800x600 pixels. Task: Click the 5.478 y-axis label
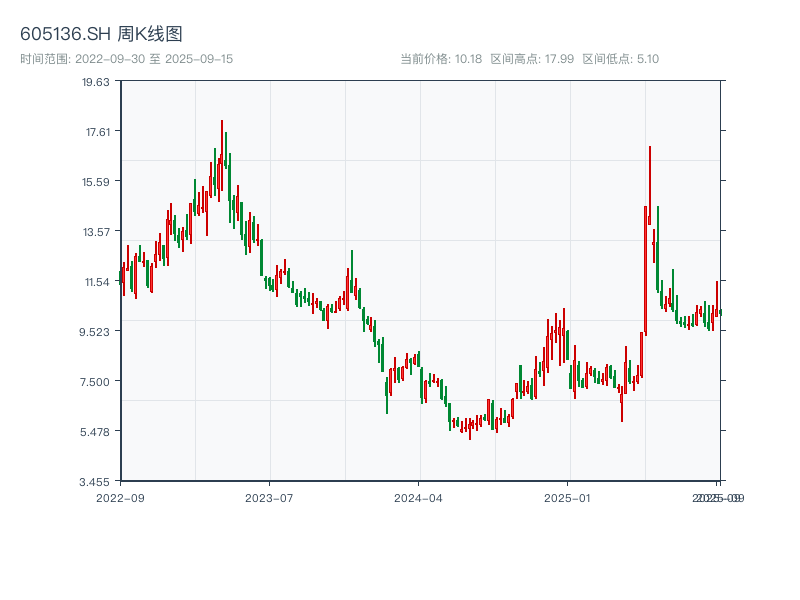[x=95, y=432]
